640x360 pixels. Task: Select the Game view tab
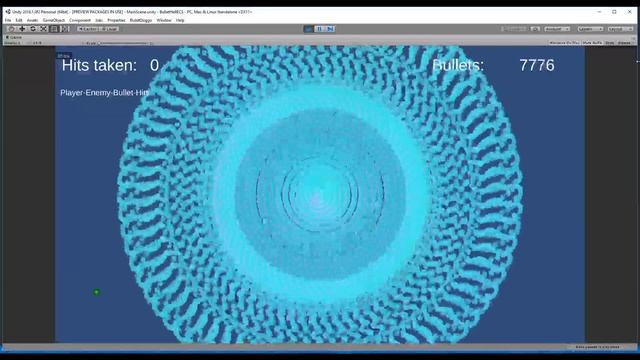pyautogui.click(x=14, y=37)
